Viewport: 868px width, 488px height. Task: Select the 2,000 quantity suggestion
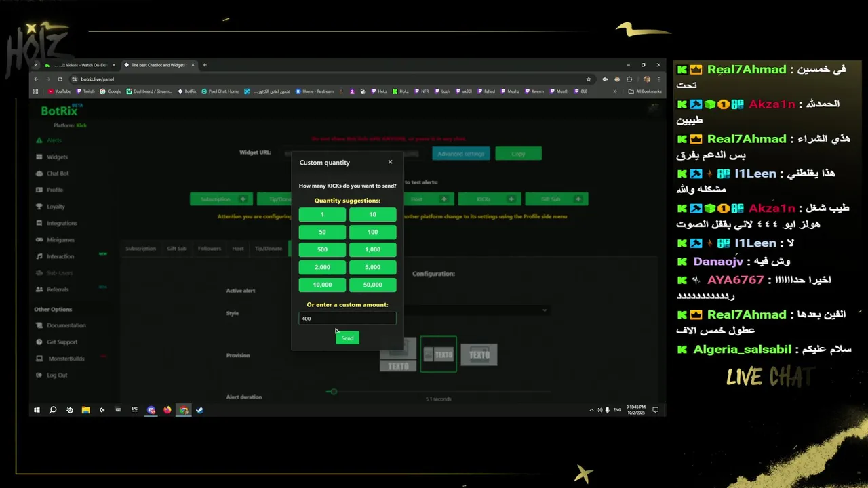coord(322,268)
